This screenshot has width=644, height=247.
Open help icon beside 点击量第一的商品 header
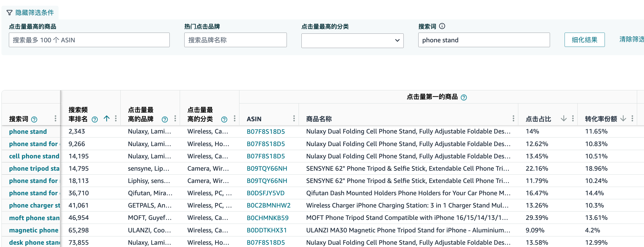click(x=464, y=97)
